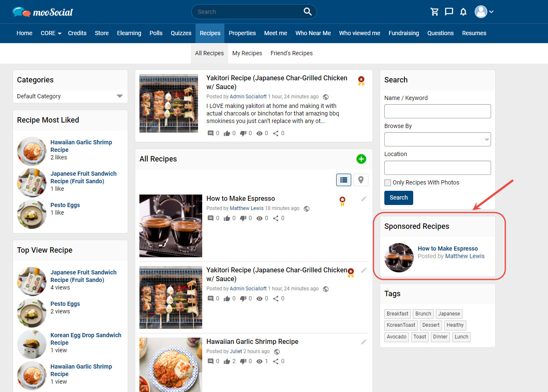Open the How to Make Espresso thumbnail in All Recipes
The image size is (548, 392).
point(171,226)
